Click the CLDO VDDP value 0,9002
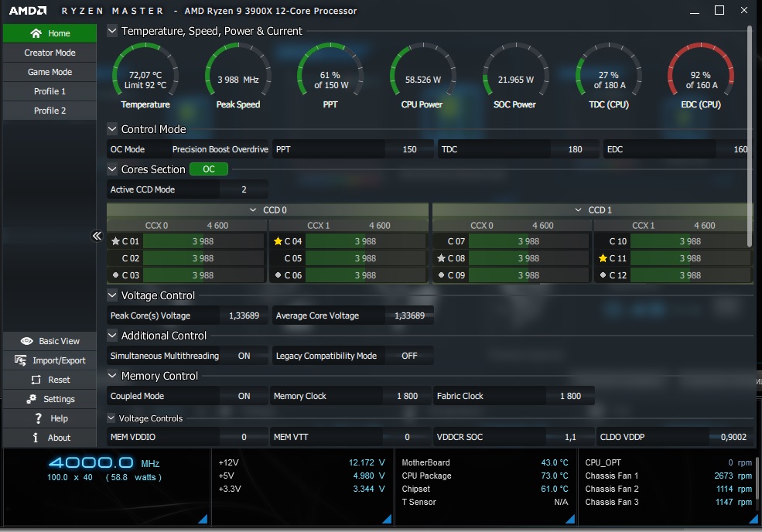This screenshot has width=762, height=532. point(733,437)
